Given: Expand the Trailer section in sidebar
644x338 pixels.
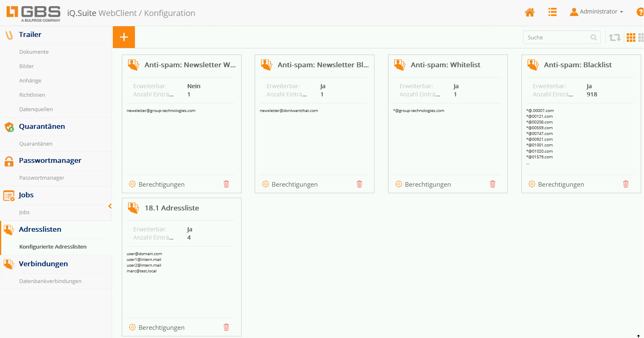Looking at the screenshot, I should (30, 35).
